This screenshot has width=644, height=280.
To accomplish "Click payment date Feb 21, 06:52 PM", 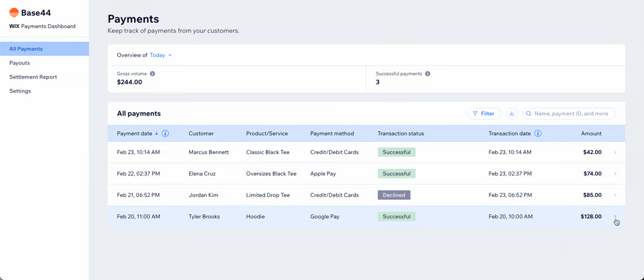I will point(138,195).
